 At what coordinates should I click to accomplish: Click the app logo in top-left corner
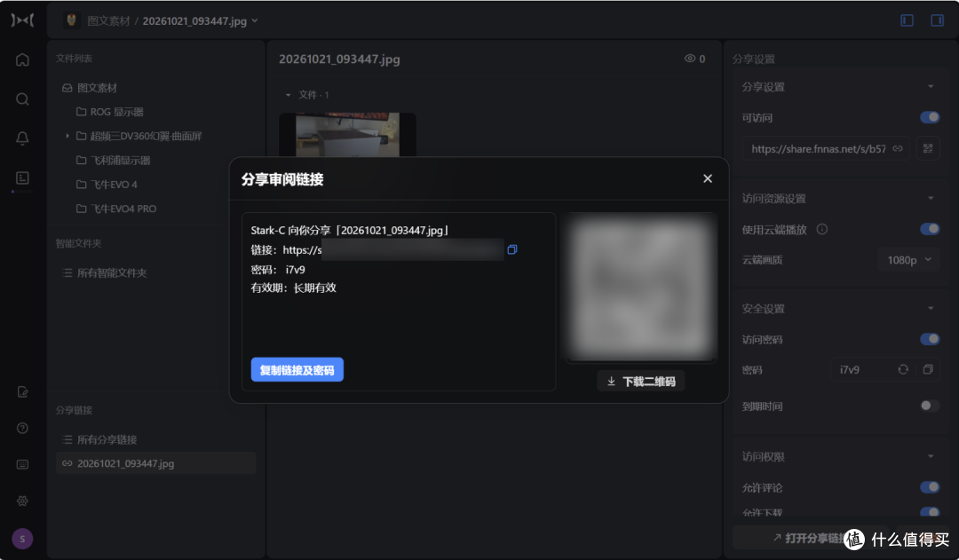(x=22, y=20)
